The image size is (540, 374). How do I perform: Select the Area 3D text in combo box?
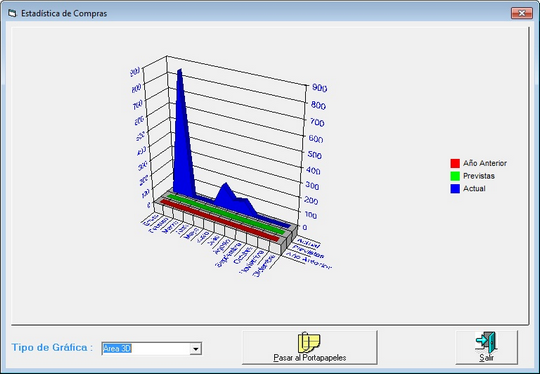pos(117,349)
